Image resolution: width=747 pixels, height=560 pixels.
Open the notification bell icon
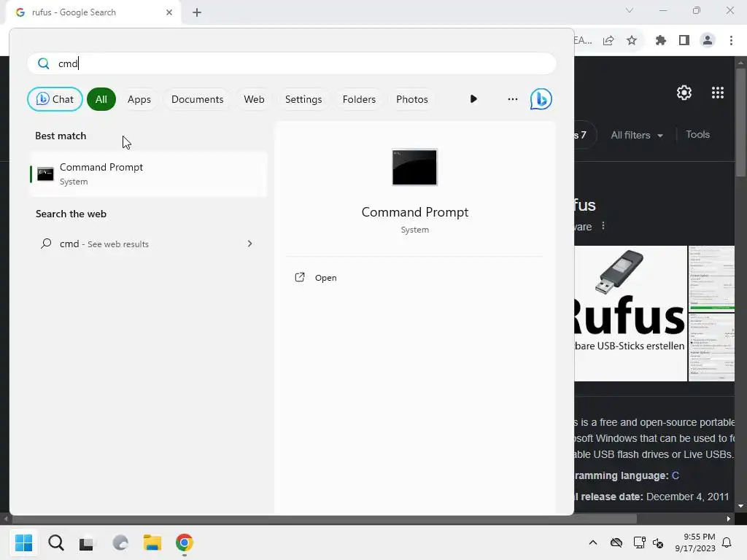(727, 542)
